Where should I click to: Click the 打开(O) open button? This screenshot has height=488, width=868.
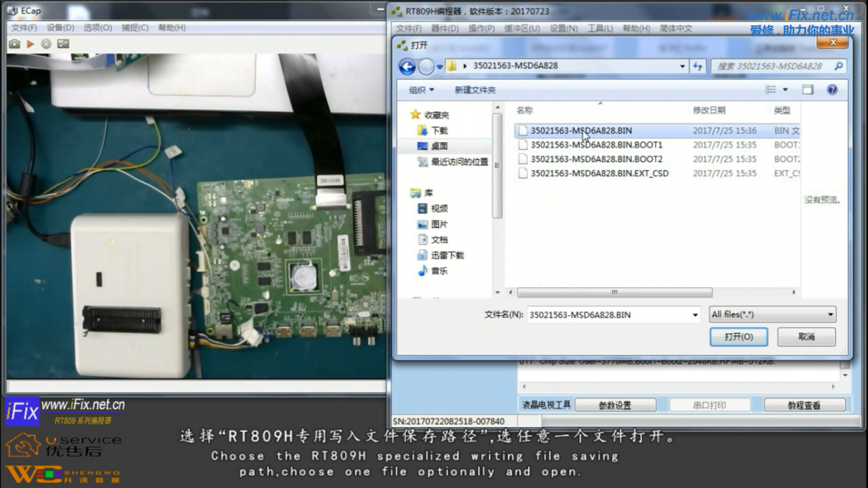point(737,336)
